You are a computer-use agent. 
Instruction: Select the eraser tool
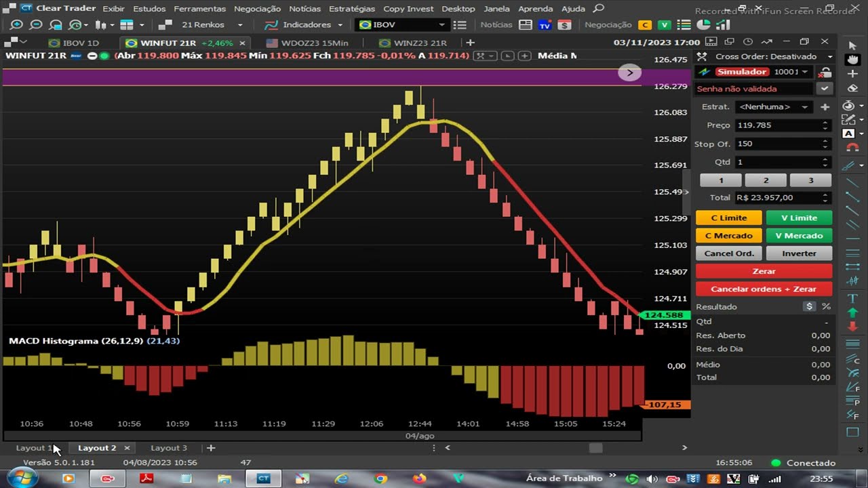click(x=852, y=88)
